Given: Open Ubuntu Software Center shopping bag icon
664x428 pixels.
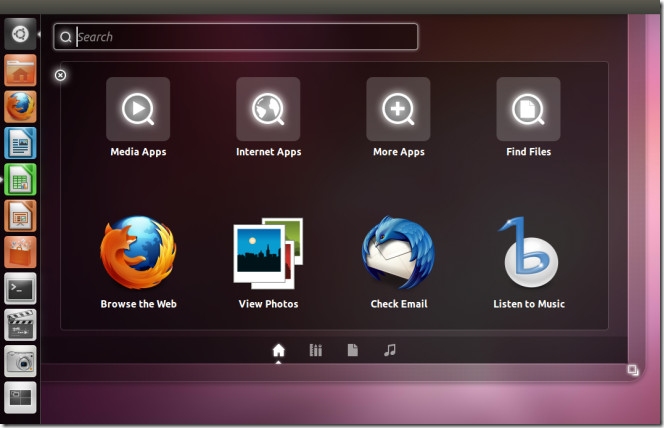Looking at the screenshot, I should (20, 252).
